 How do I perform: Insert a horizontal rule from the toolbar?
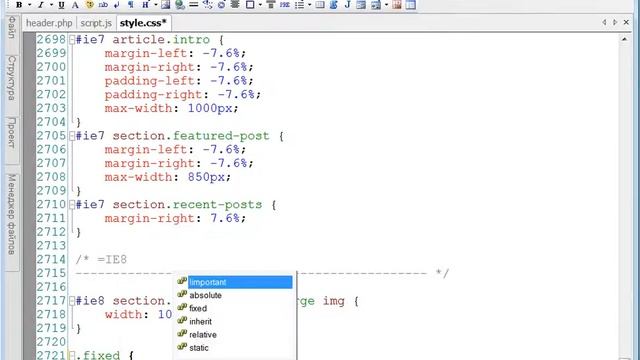tap(193, 5)
